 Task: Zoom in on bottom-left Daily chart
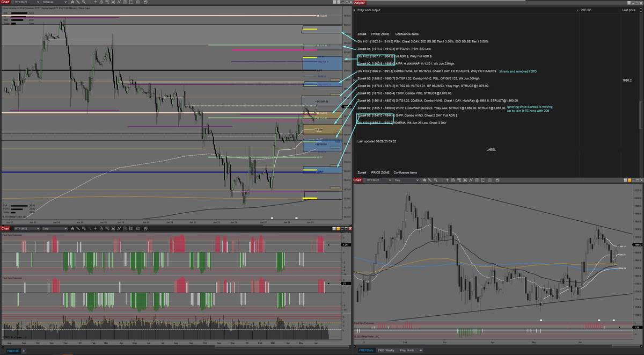coord(84,229)
